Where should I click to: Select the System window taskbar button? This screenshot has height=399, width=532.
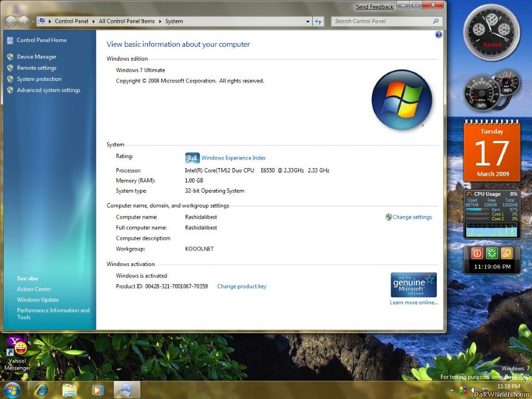pos(127,390)
